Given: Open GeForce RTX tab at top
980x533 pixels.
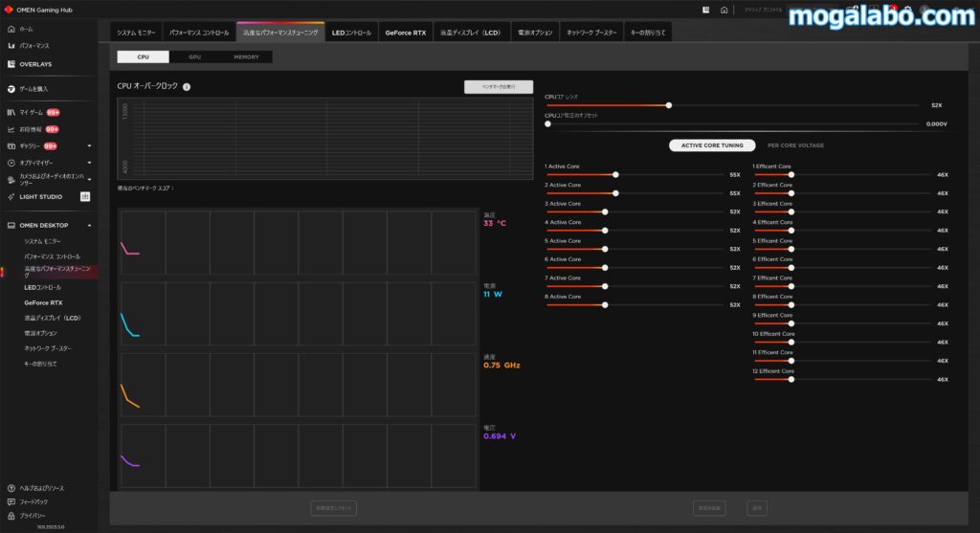Looking at the screenshot, I should tap(406, 33).
